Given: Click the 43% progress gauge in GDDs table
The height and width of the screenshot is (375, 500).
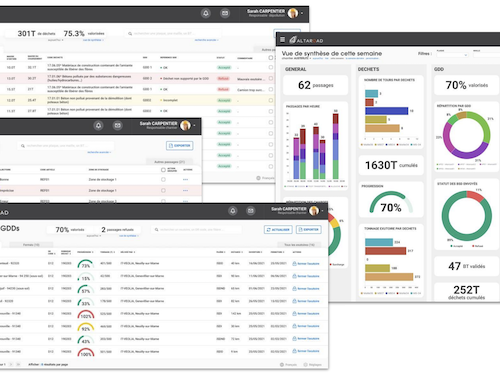Looking at the screenshot, I should coord(86,340).
